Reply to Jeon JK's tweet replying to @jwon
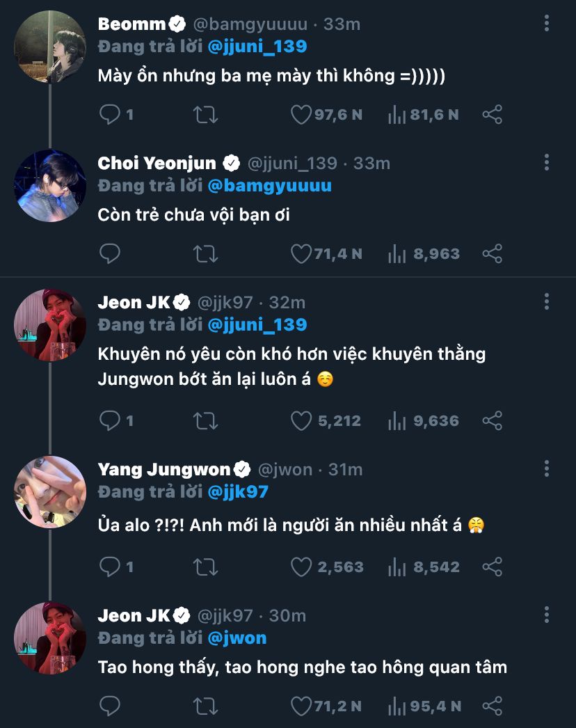The height and width of the screenshot is (728, 576). pos(110,706)
